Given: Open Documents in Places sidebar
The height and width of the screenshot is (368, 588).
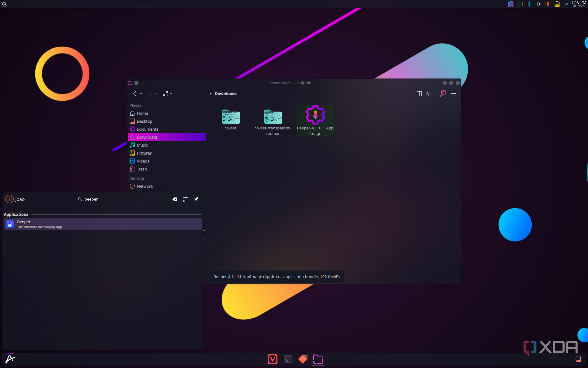Looking at the screenshot, I should (167, 129).
